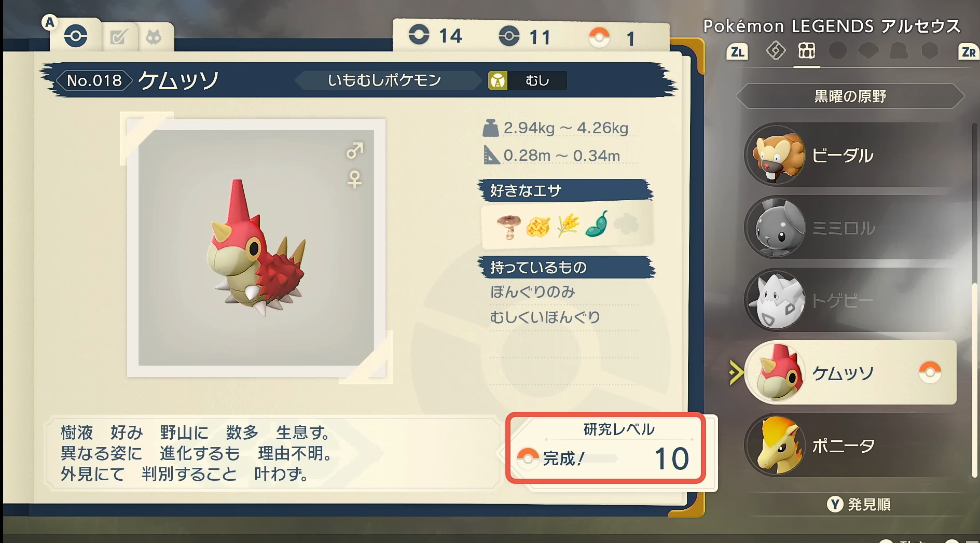The image size is (980, 543).
Task: Click the ケムッソ portrait thumbnail
Action: (x=776, y=372)
